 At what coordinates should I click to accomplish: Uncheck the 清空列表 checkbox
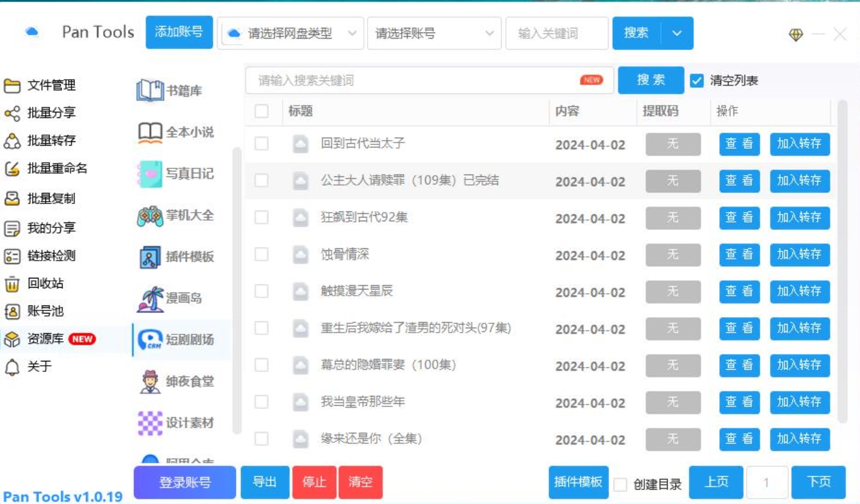coord(696,81)
